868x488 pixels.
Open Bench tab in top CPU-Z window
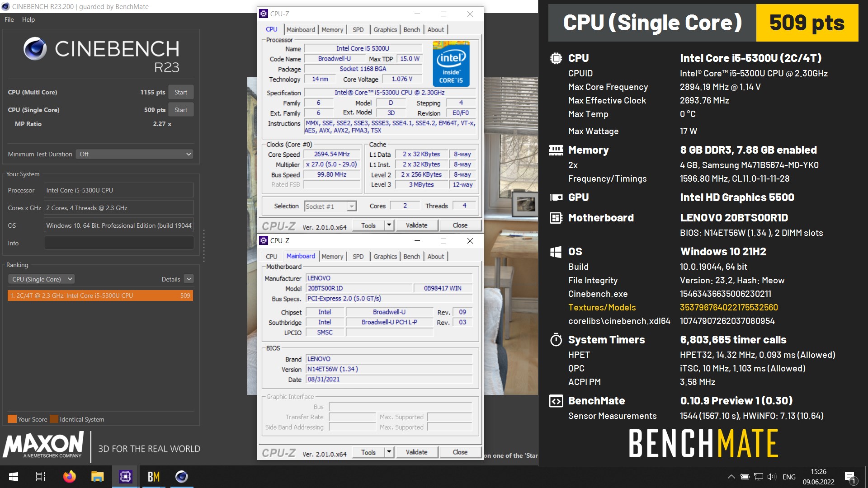(412, 29)
